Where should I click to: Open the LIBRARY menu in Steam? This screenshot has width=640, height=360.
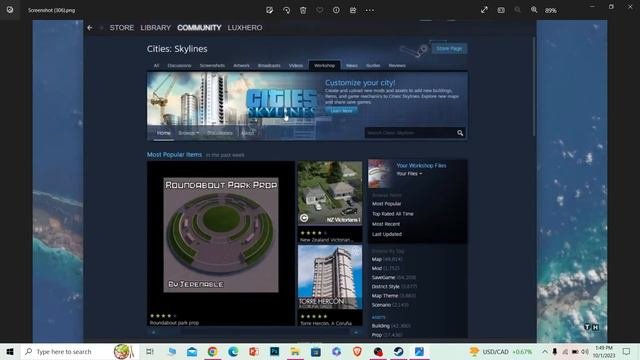[x=156, y=28]
